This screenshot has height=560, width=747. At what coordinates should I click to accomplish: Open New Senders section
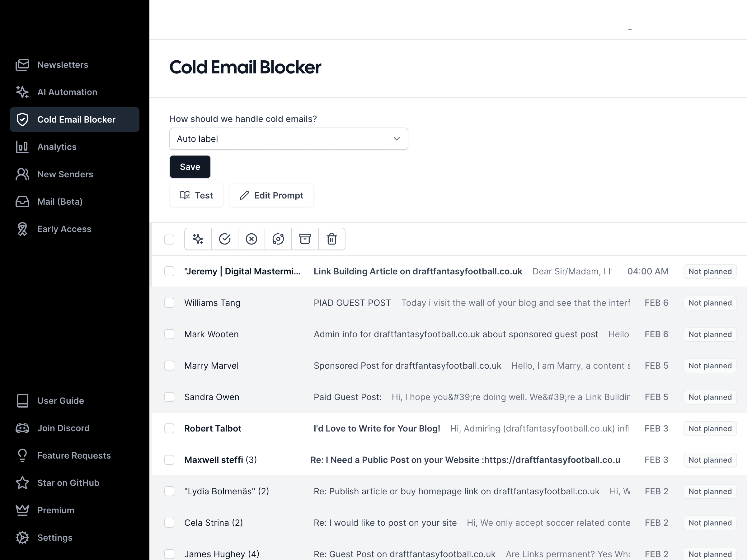click(65, 174)
